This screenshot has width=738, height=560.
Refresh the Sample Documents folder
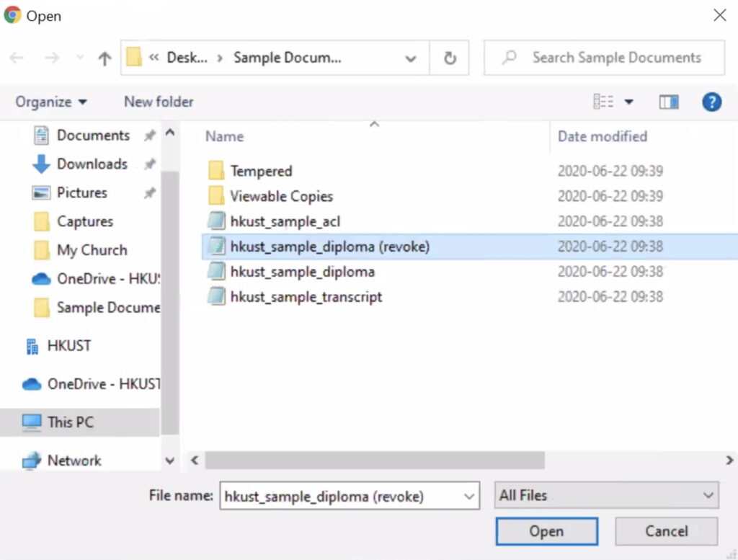(x=450, y=58)
